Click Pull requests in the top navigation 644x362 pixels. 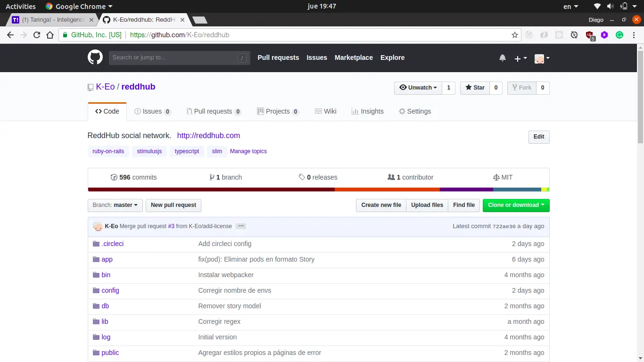coord(278,58)
